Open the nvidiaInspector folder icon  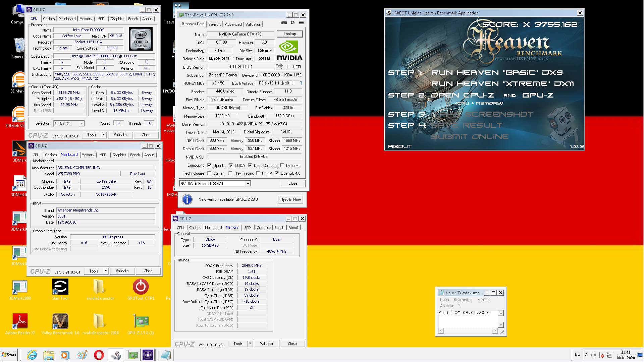click(x=100, y=290)
